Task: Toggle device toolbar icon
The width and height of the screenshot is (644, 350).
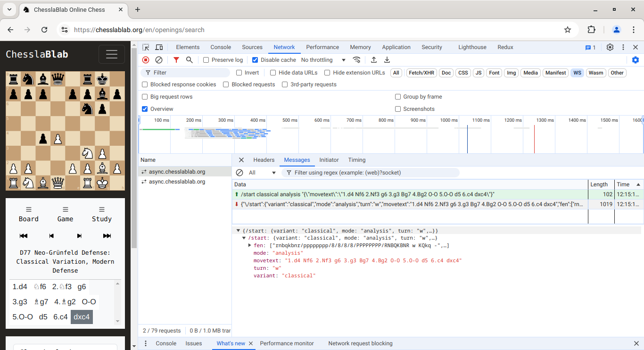Action: [159, 47]
